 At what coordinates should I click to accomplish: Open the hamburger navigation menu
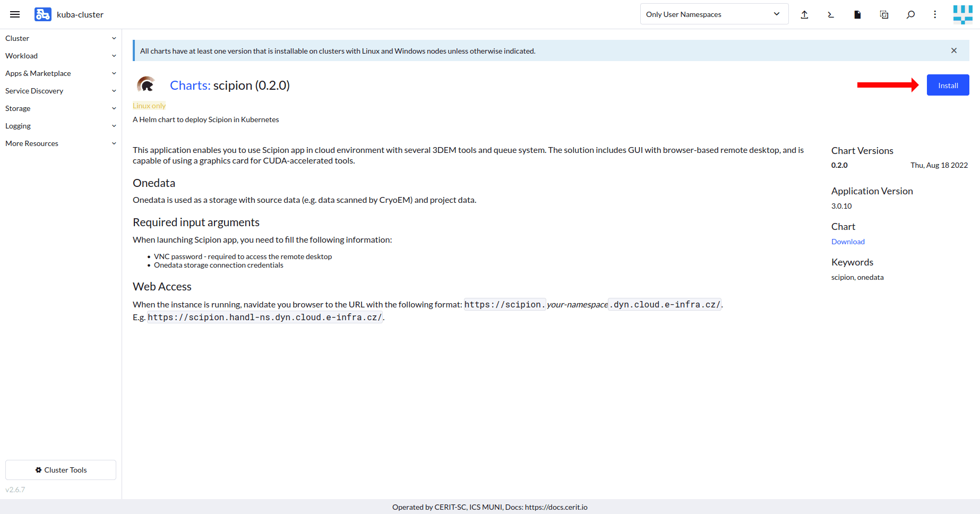coord(15,14)
